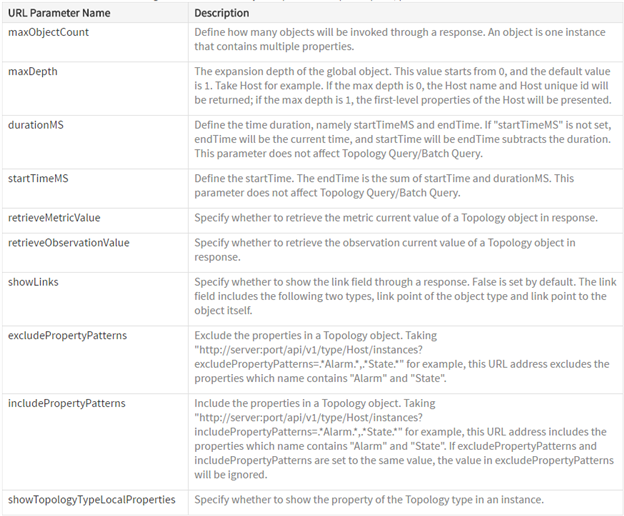This screenshot has height=516, width=624.
Task: Click the excludePropertyPatterns parameter name
Action: click(67, 335)
